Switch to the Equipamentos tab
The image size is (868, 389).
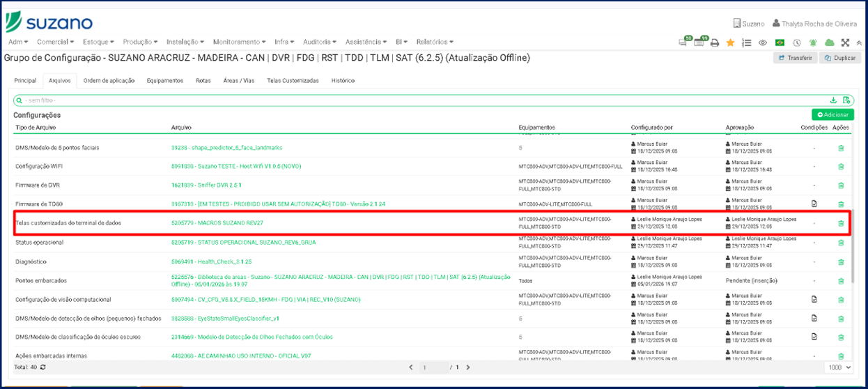165,81
